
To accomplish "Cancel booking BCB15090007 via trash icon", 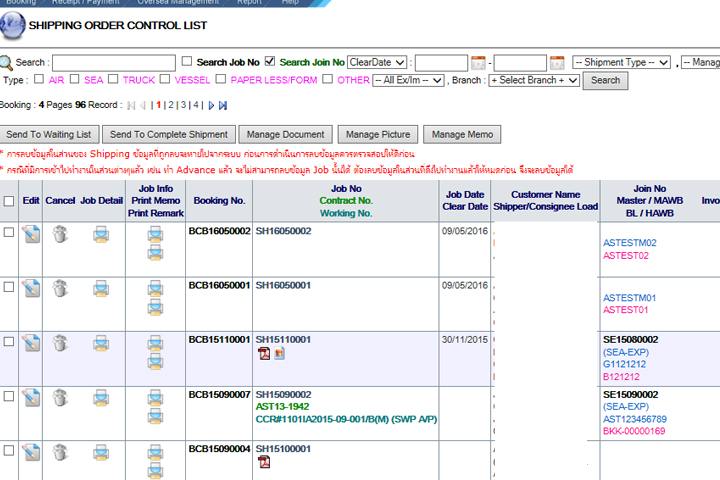I will point(60,398).
